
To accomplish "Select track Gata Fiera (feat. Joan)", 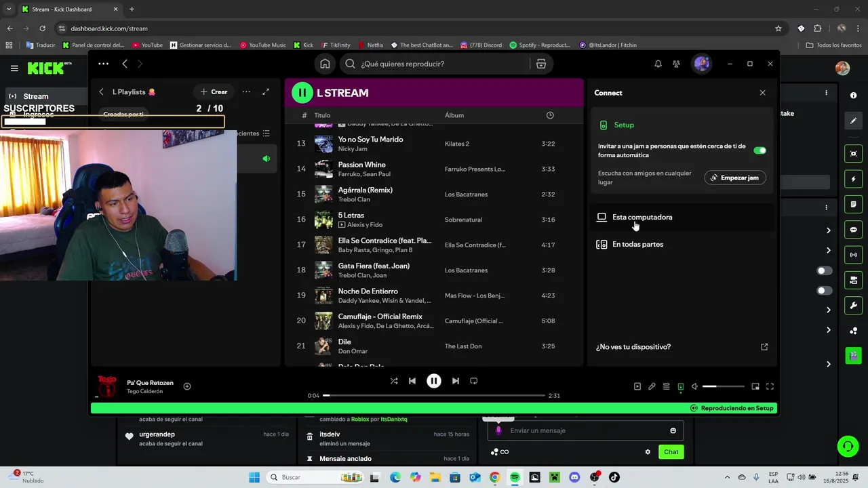I will click(434, 270).
